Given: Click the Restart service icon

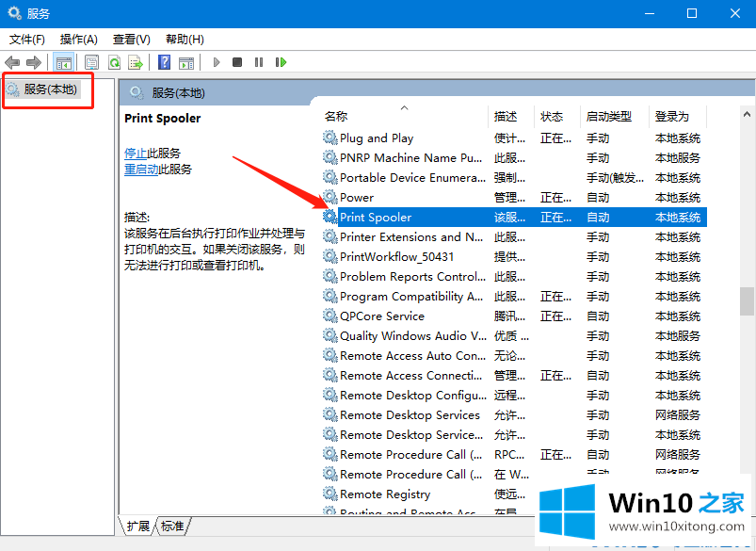Looking at the screenshot, I should pos(281,62).
